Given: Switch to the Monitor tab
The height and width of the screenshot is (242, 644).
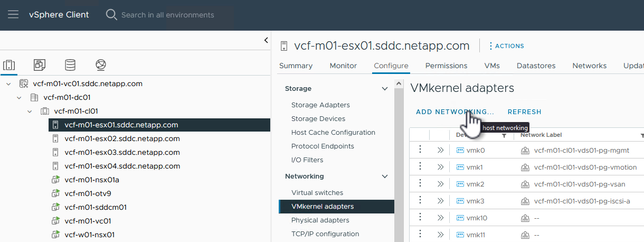Looking at the screenshot, I should 343,66.
